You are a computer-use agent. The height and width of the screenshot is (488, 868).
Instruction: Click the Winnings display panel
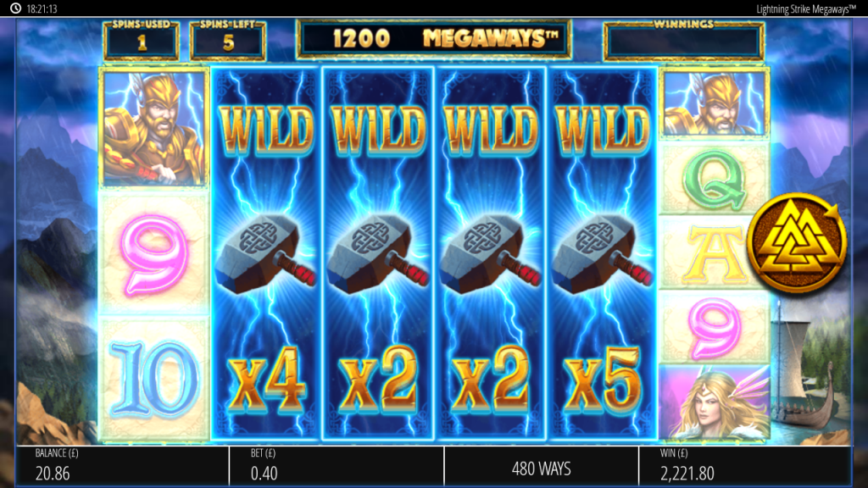tap(684, 39)
